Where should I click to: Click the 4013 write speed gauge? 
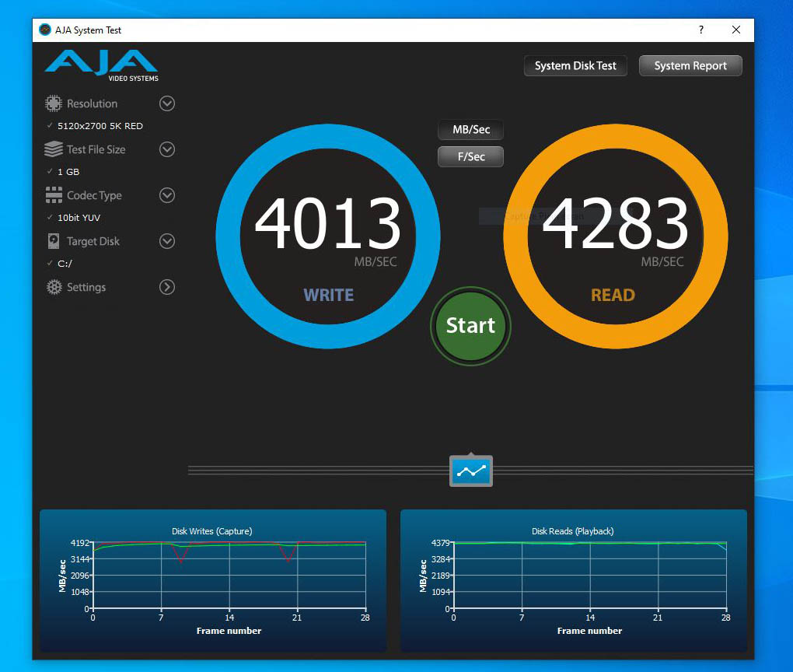pyautogui.click(x=328, y=236)
